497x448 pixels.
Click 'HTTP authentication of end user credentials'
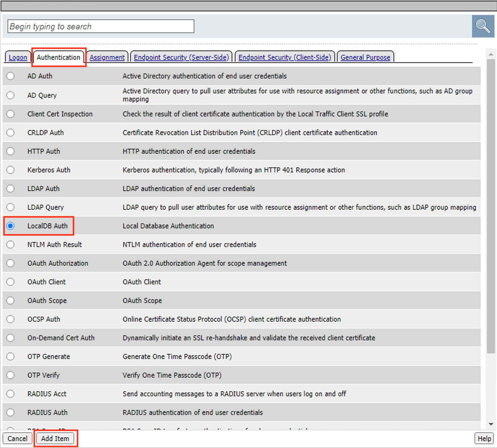189,151
